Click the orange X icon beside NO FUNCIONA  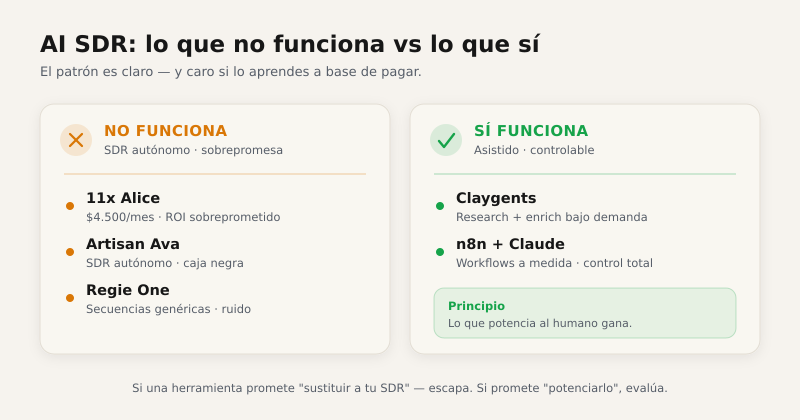76,140
